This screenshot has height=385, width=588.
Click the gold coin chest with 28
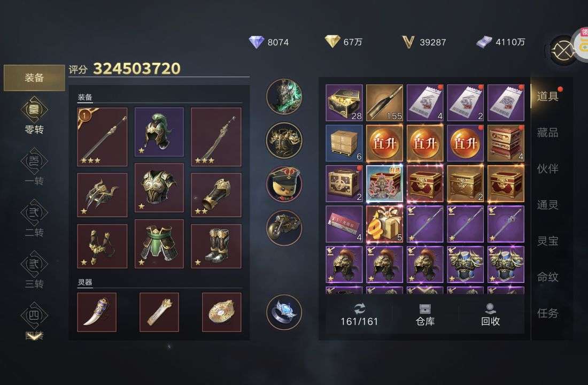(x=344, y=103)
